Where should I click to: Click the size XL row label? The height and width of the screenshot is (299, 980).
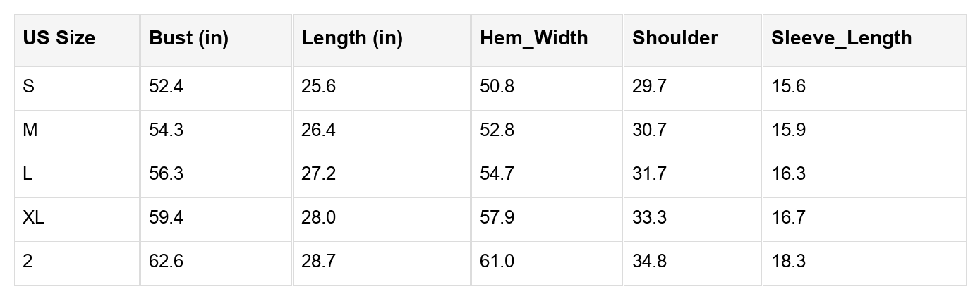[33, 218]
